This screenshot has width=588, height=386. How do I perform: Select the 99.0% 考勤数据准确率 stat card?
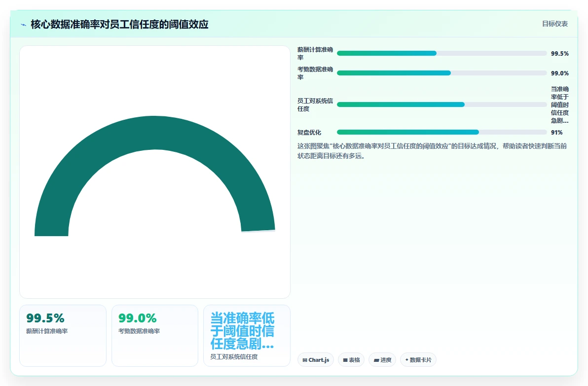click(155, 335)
